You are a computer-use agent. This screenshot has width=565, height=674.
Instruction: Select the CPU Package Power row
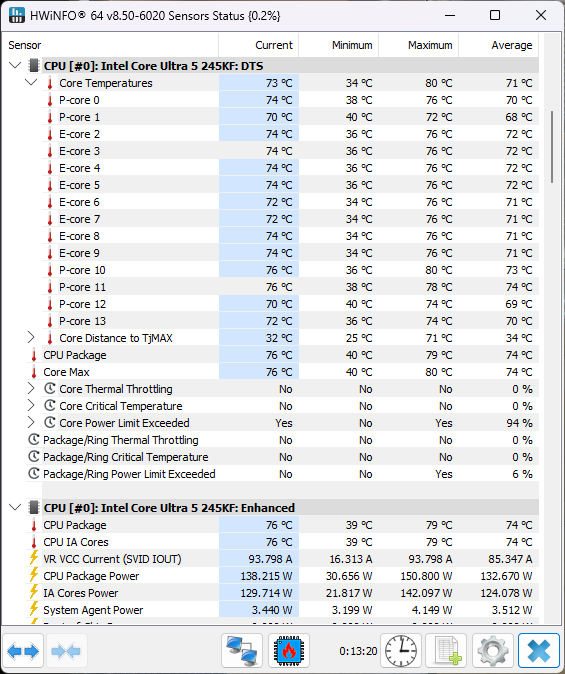click(282, 576)
